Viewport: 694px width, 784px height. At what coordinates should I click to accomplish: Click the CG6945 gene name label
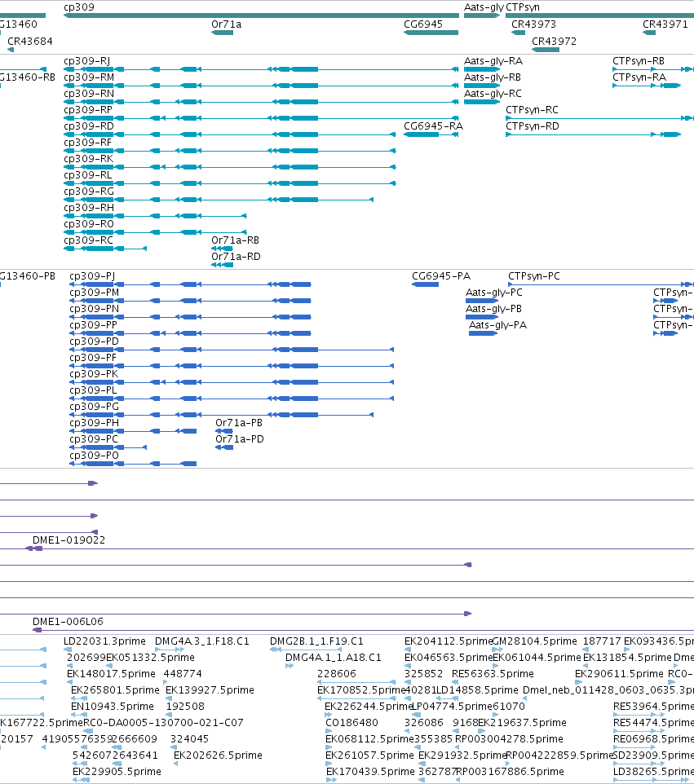tap(423, 24)
